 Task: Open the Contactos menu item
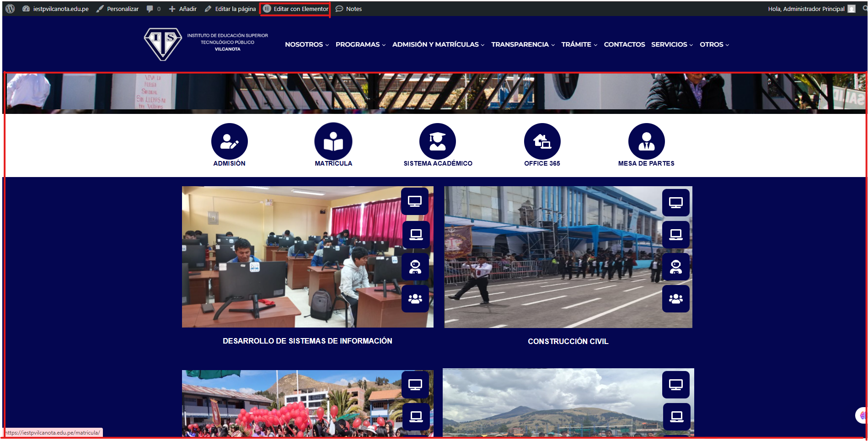[x=624, y=44]
